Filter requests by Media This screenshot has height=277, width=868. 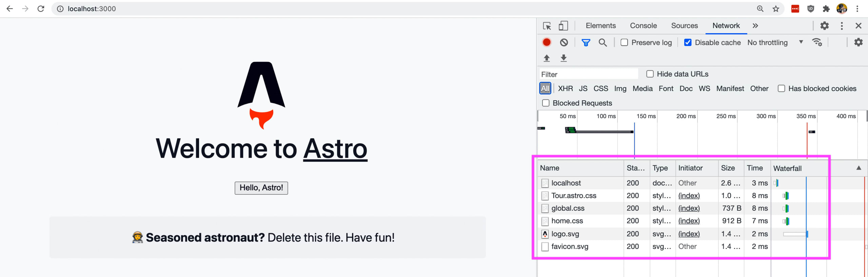(x=643, y=88)
